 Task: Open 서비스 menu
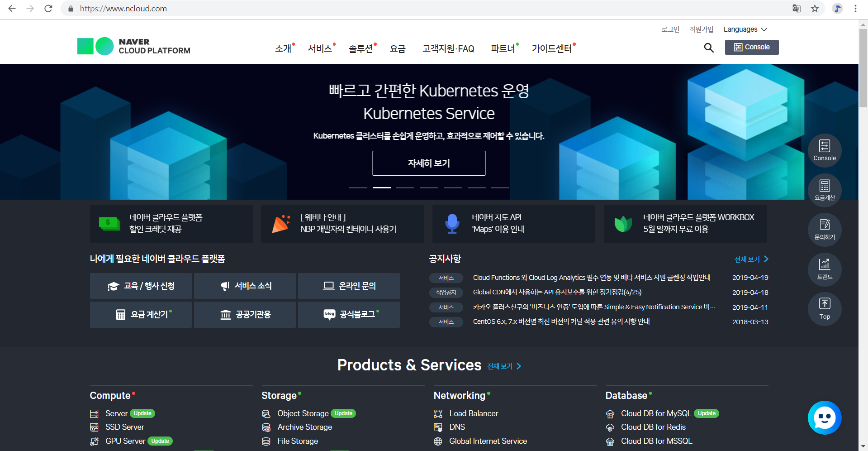pos(320,48)
